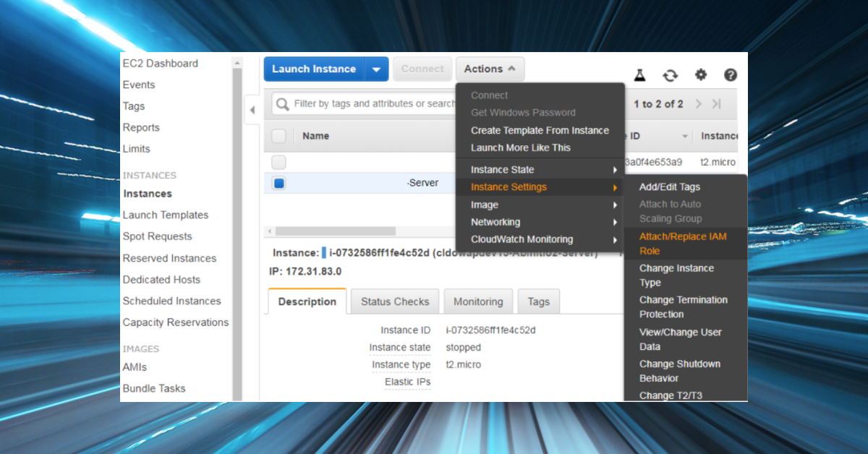Open the experiments flask icon
The image size is (868, 454).
point(639,75)
